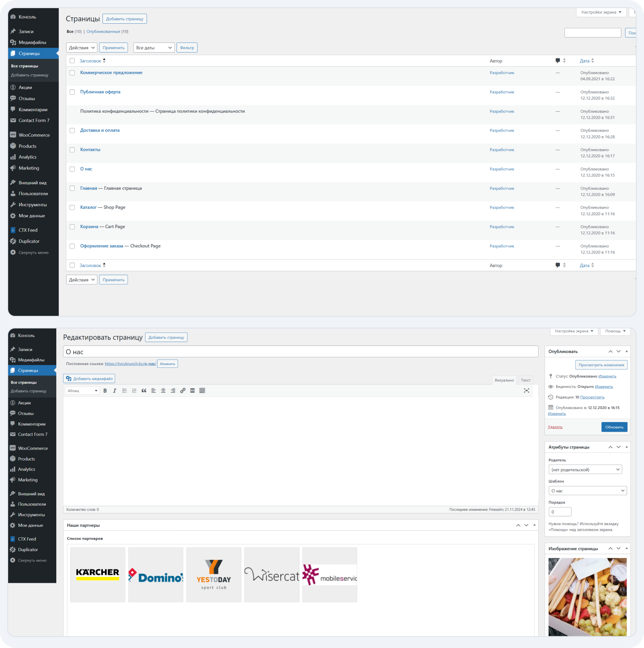Click the О нас page title field
Viewport: 644px width, 648px height.
click(301, 352)
